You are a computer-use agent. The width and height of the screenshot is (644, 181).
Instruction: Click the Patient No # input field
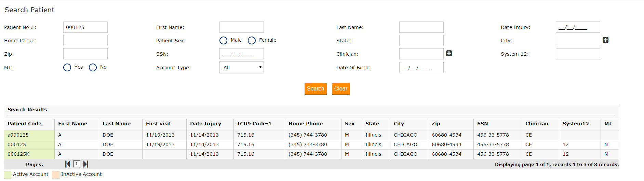point(85,27)
